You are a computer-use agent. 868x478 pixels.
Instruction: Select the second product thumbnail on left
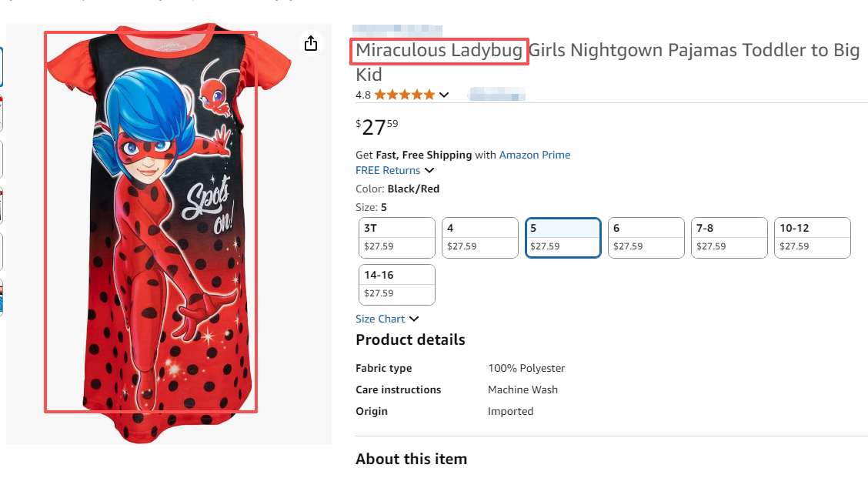[2, 114]
